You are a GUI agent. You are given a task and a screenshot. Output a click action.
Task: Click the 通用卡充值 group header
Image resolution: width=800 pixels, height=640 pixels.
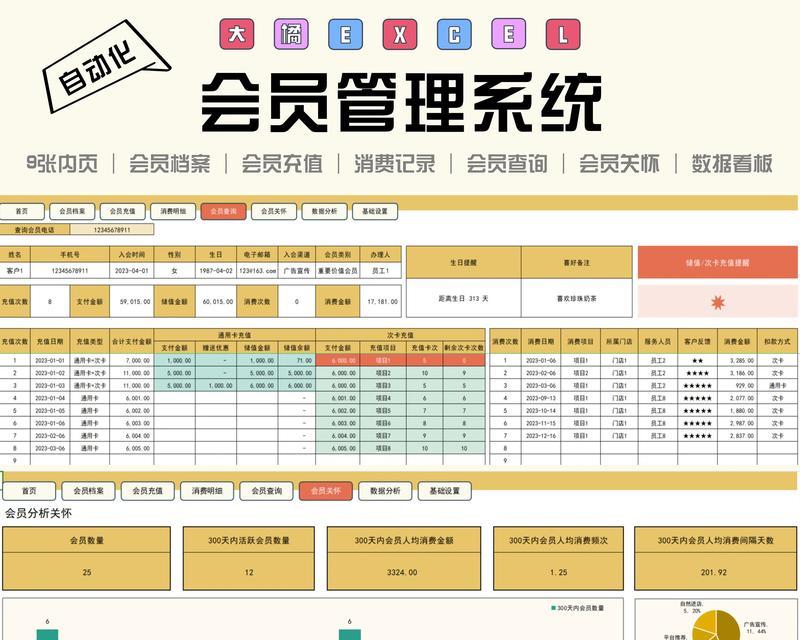[235, 335]
